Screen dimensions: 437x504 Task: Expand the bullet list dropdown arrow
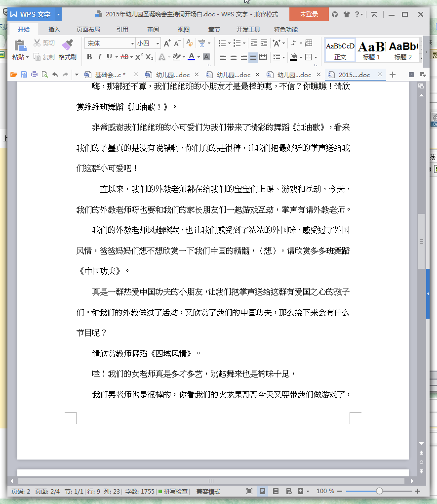(229, 43)
